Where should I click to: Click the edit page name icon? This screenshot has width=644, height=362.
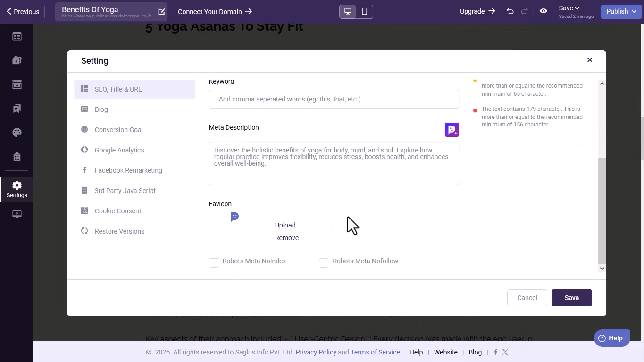[161, 12]
